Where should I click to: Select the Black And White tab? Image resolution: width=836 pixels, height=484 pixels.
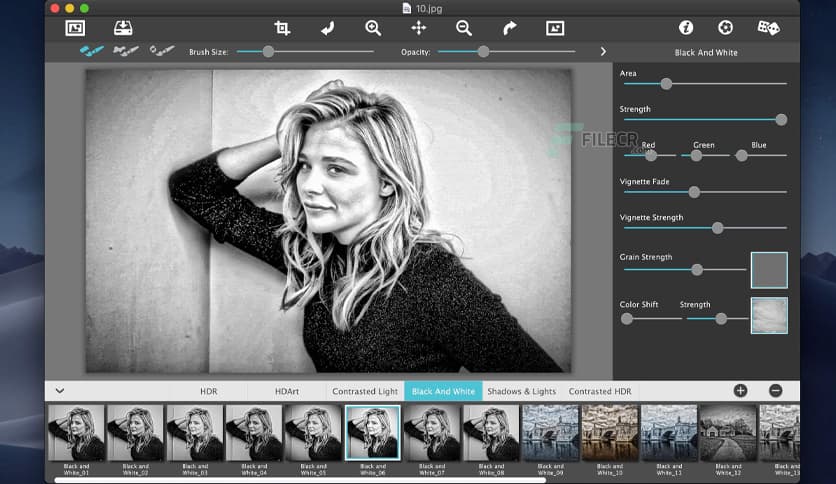tap(443, 391)
